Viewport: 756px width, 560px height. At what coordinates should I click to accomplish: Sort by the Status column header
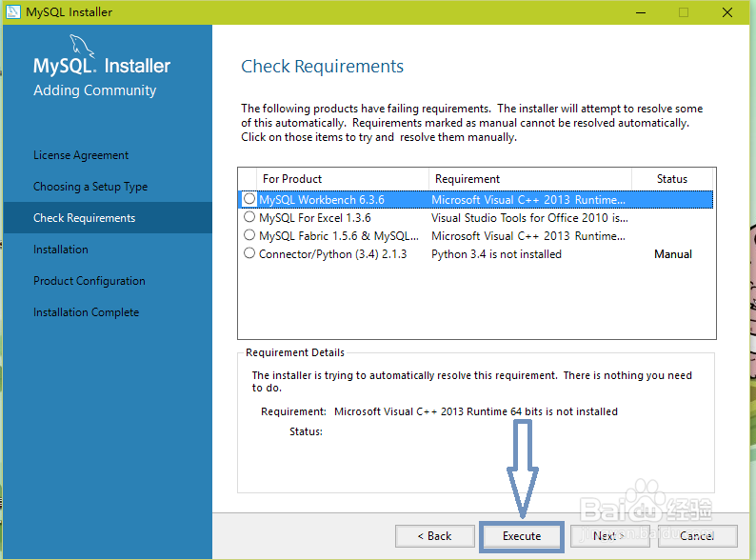tap(672, 179)
